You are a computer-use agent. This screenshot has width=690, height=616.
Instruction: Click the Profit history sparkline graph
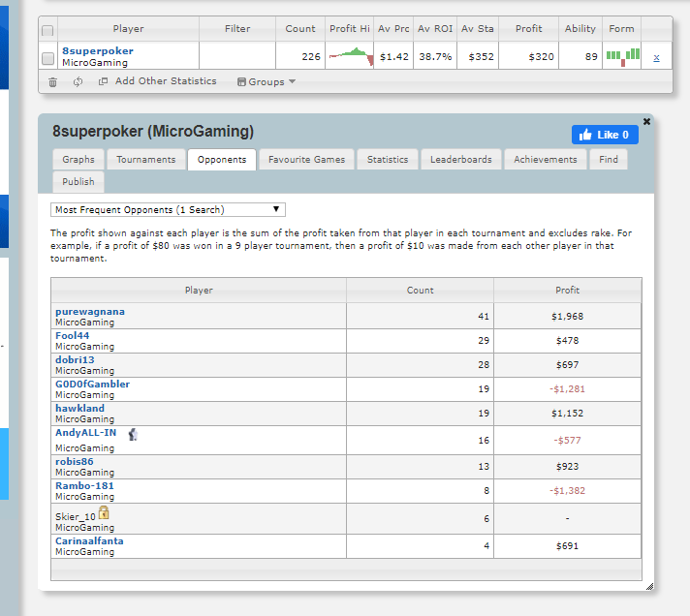click(x=351, y=56)
